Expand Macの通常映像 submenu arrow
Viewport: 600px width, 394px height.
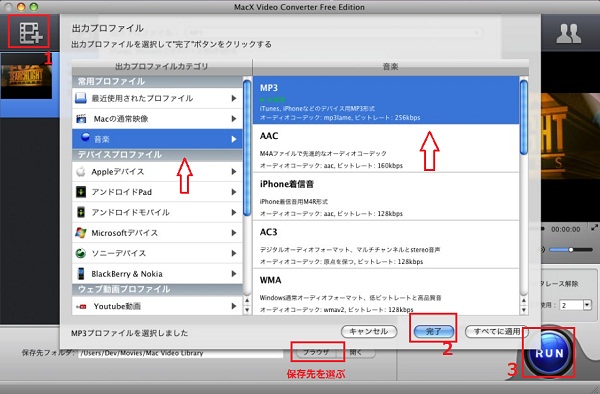(234, 119)
